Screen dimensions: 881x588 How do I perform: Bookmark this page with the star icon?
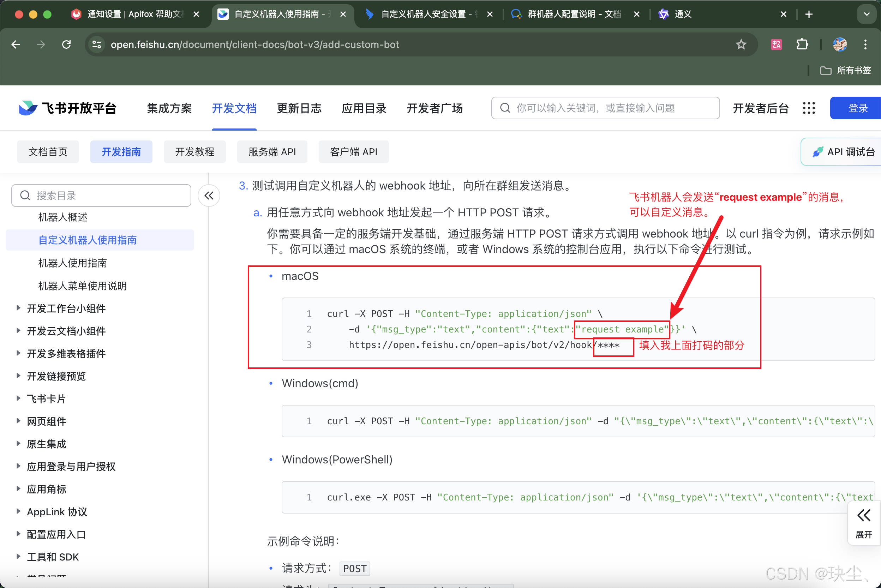point(741,44)
